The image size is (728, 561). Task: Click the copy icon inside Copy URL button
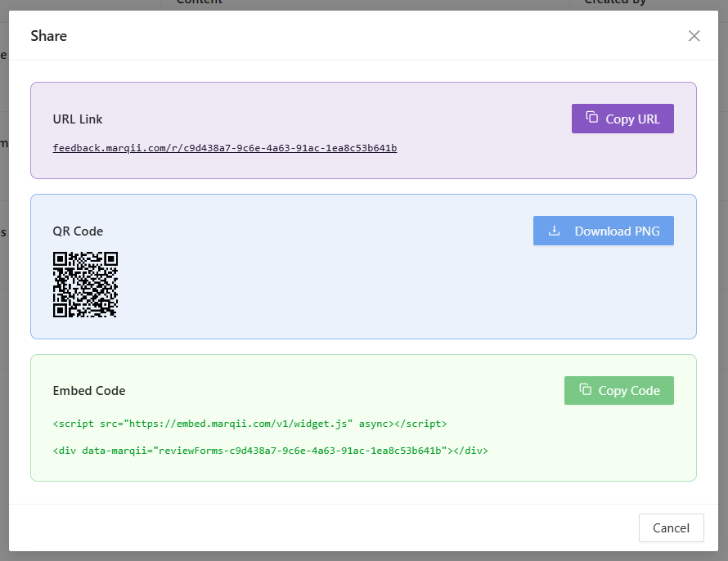coord(592,118)
